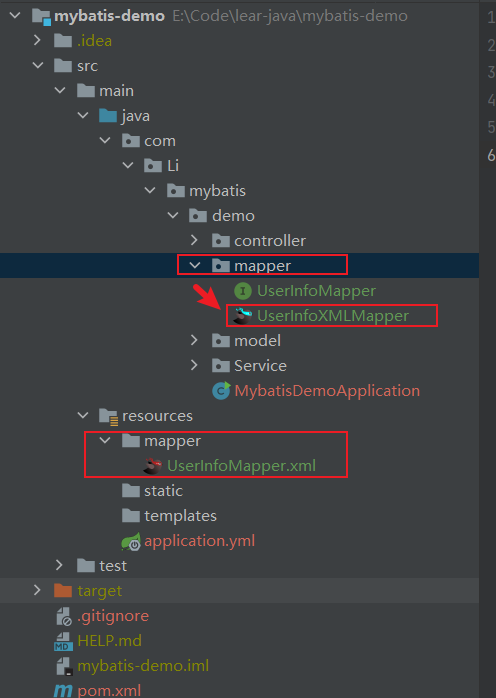
Task: Click the Markdown icon beside HELP.md
Action: tap(63, 641)
